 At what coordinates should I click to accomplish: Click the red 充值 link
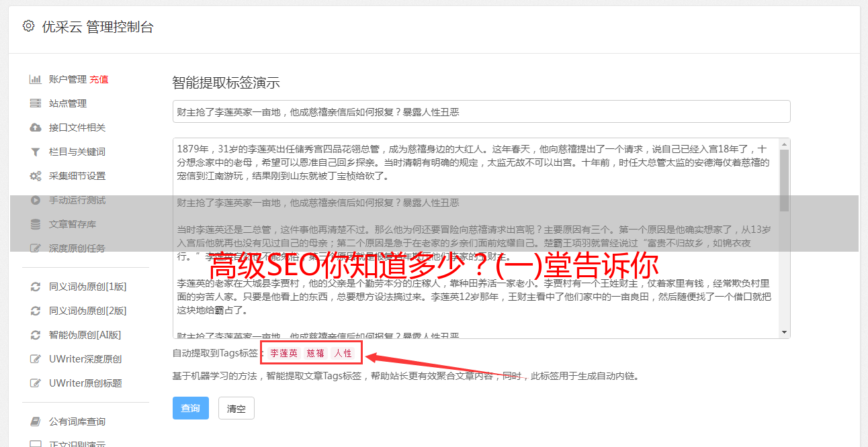[99, 79]
